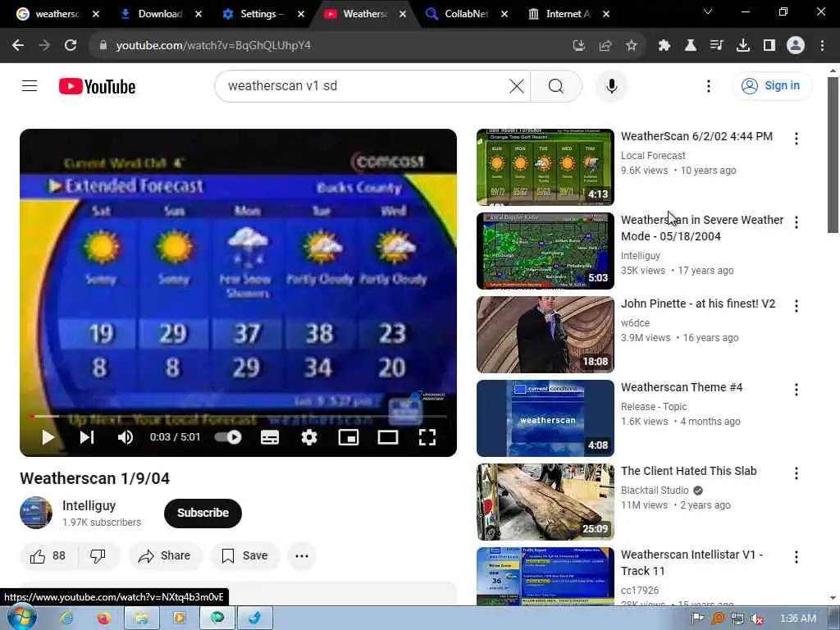Open Weatherscan Theme #4 thumbnail
This screenshot has height=630, width=840.
(546, 418)
